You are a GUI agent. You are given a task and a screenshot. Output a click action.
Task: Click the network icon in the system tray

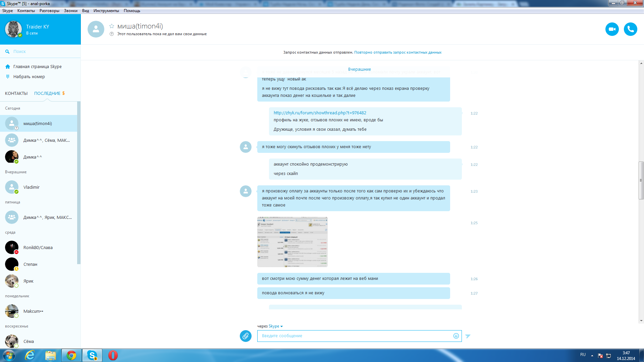[x=608, y=356]
